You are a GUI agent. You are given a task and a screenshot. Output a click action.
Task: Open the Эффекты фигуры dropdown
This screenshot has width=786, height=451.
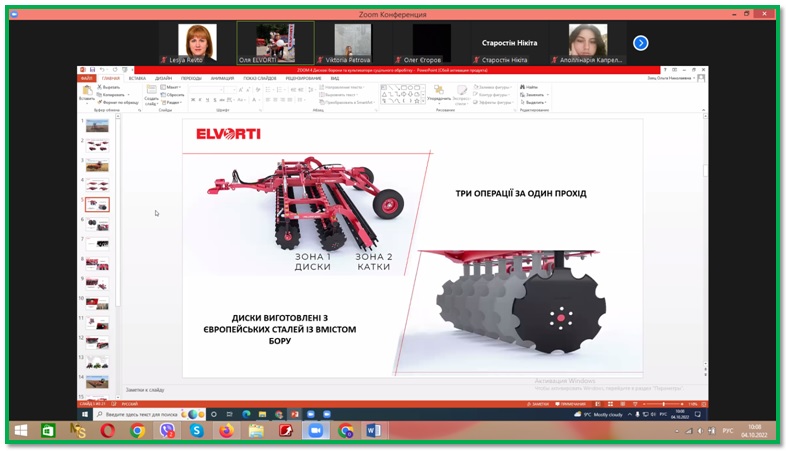(x=492, y=102)
